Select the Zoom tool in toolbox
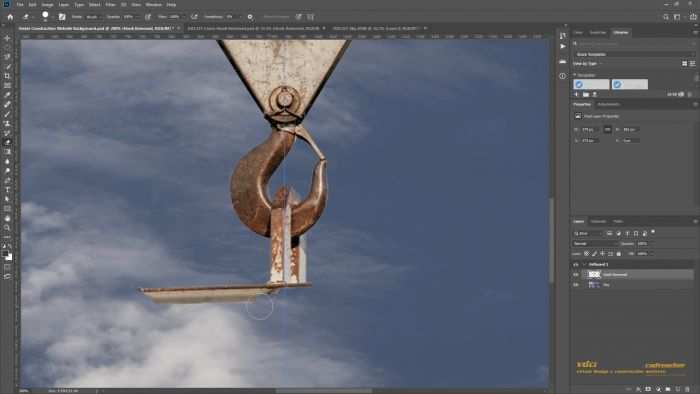 point(7,228)
